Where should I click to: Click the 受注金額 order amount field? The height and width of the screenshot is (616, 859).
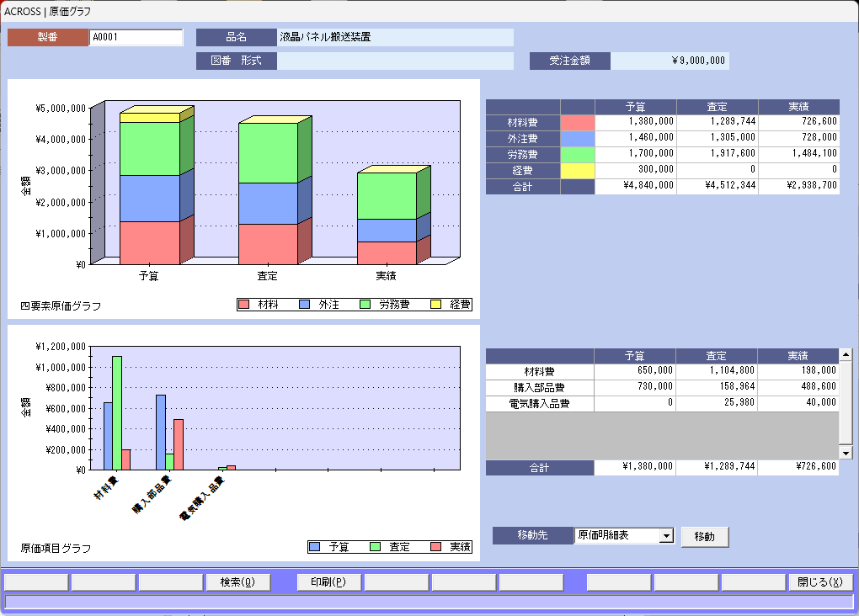(669, 61)
